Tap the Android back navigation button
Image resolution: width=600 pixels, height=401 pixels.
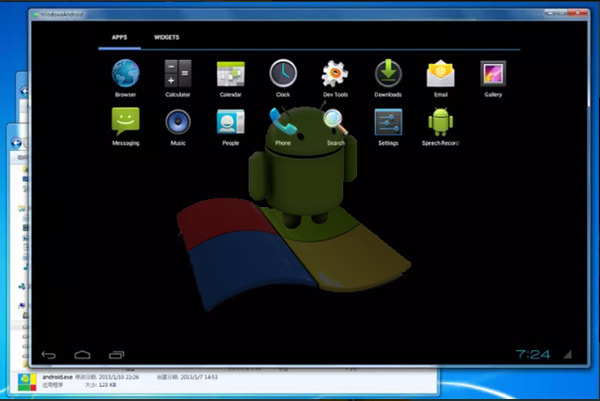(49, 355)
